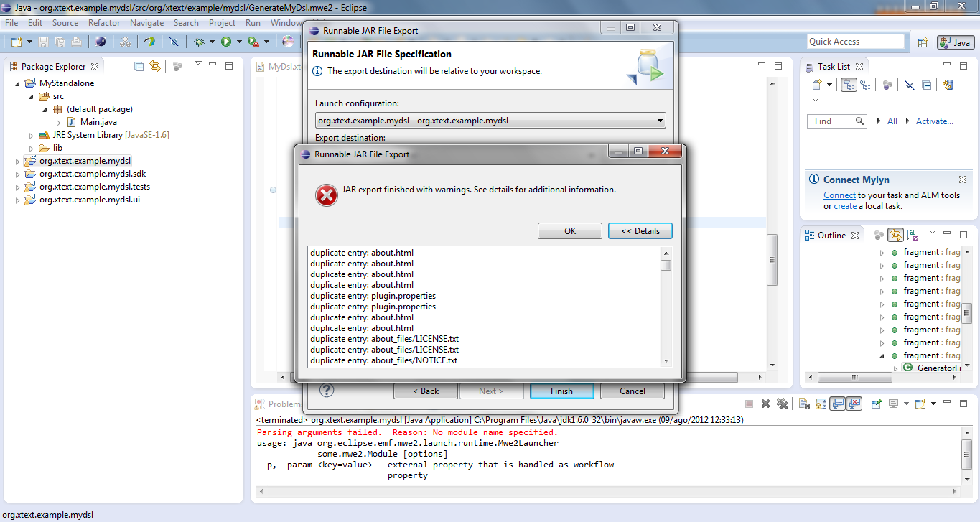The width and height of the screenshot is (980, 522).
Task: Expand the JRE System Library node
Action: (31, 135)
